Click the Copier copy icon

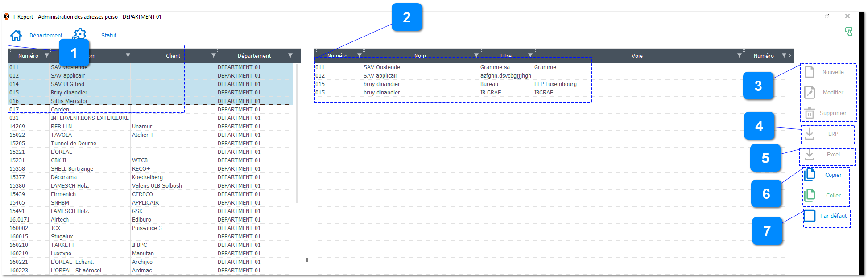pyautogui.click(x=810, y=175)
